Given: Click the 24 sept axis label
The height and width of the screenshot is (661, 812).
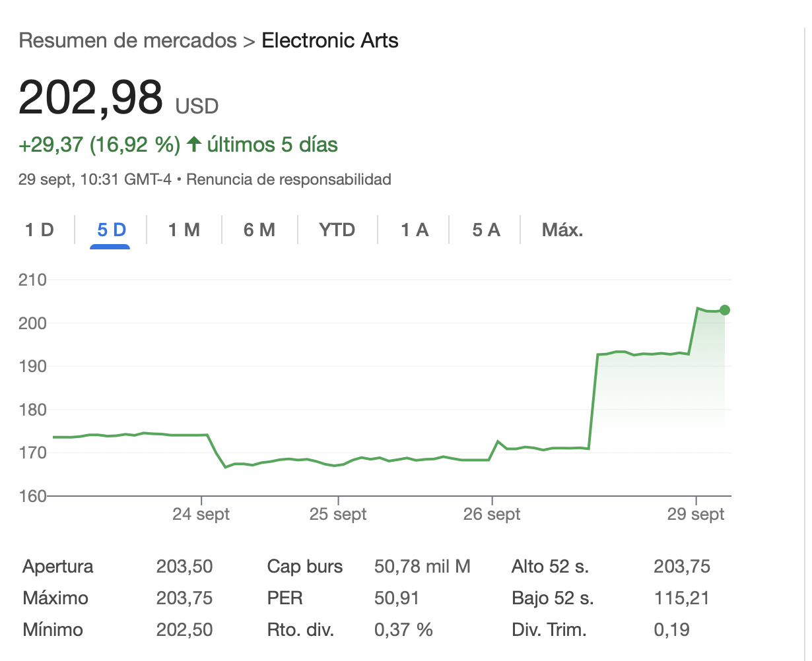Looking at the screenshot, I should (x=201, y=515).
